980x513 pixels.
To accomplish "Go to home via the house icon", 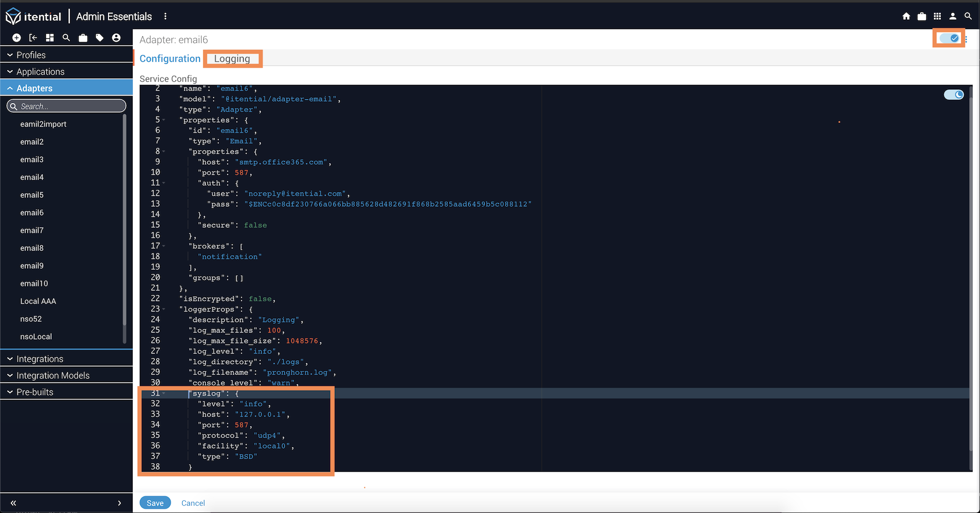I will click(x=906, y=17).
